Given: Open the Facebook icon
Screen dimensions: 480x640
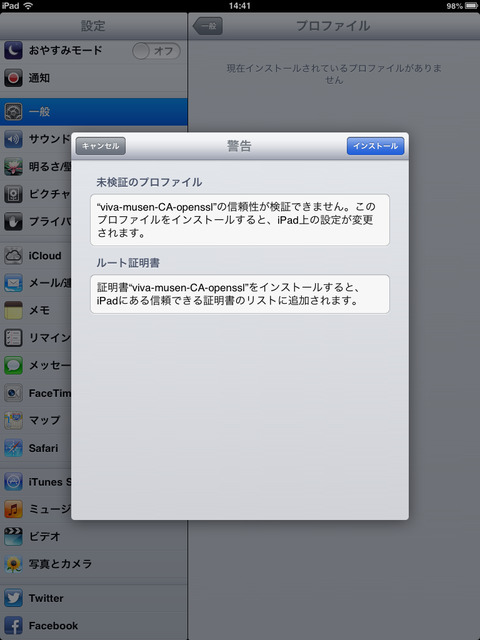Looking at the screenshot, I should tap(13, 626).
